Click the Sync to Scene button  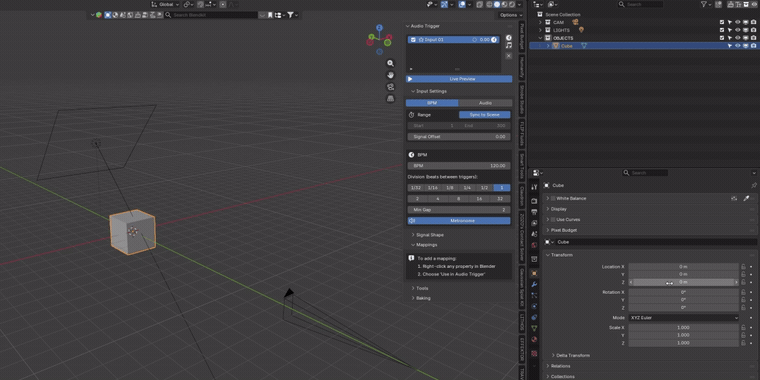485,115
